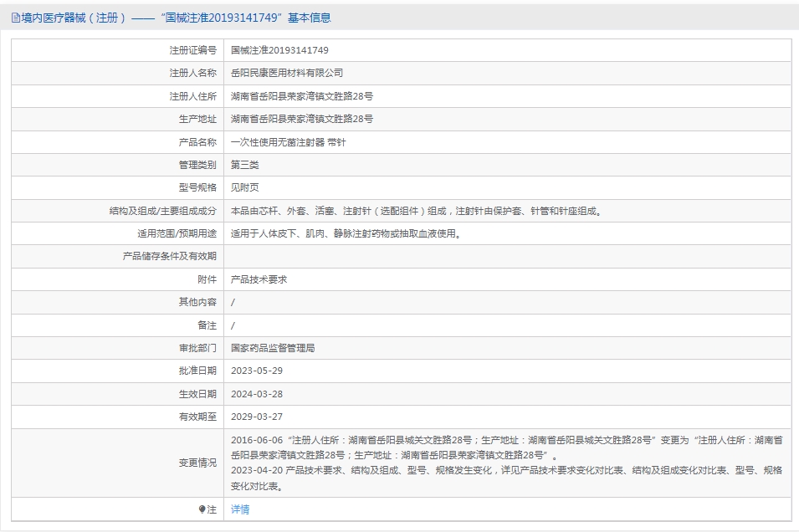Click the 变更情况 change history text
This screenshot has height=532, width=799.
tap(506, 463)
